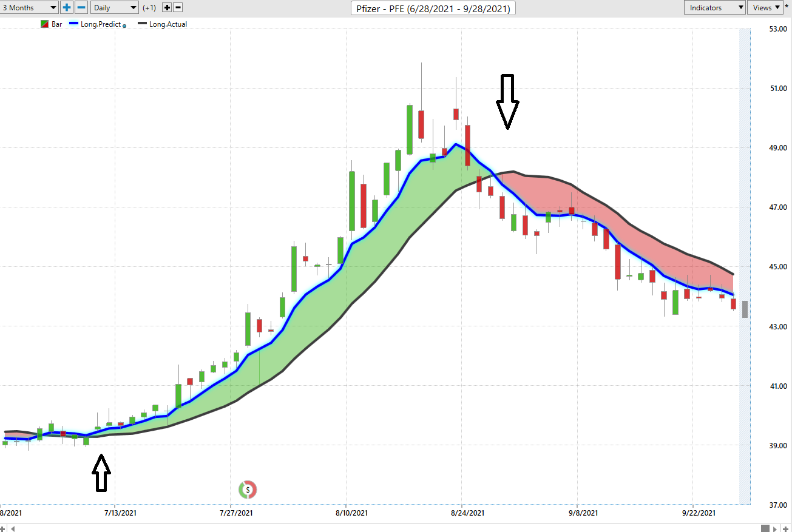This screenshot has height=532, width=792.
Task: Click the 7/27/2021 date label
Action: [236, 513]
